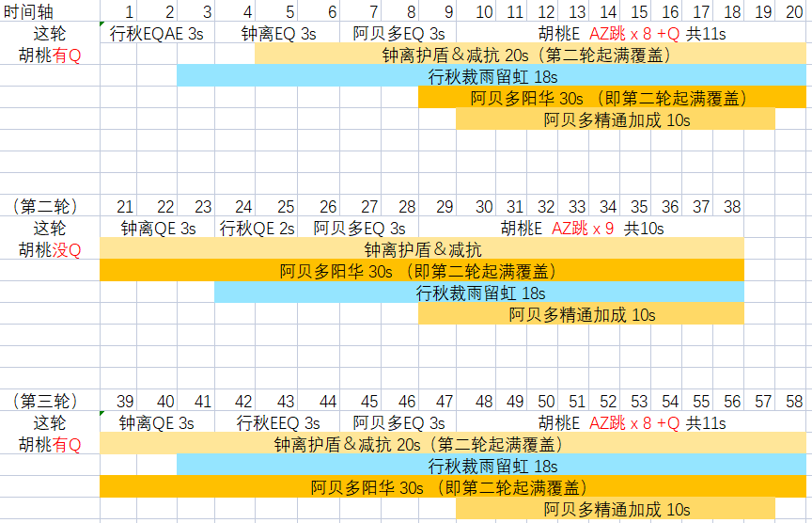Viewport: 812px width, 523px height.
Task: Click timeline column number 25
Action: 276,206
